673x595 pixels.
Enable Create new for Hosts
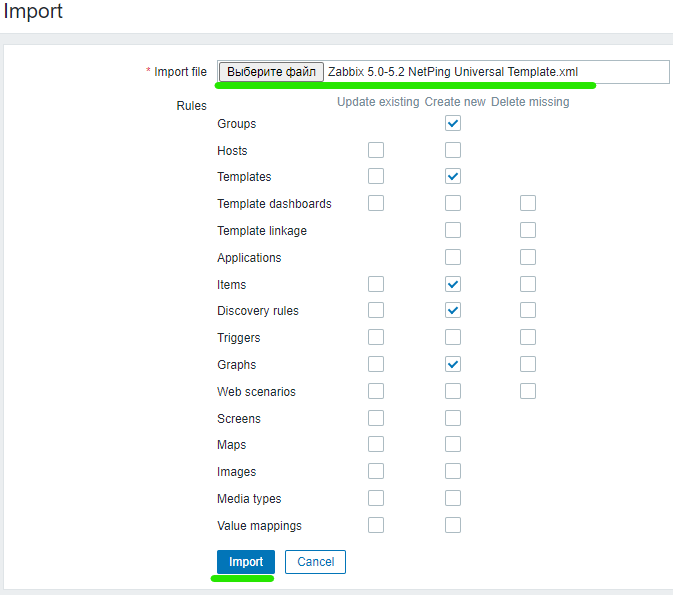[x=453, y=150]
